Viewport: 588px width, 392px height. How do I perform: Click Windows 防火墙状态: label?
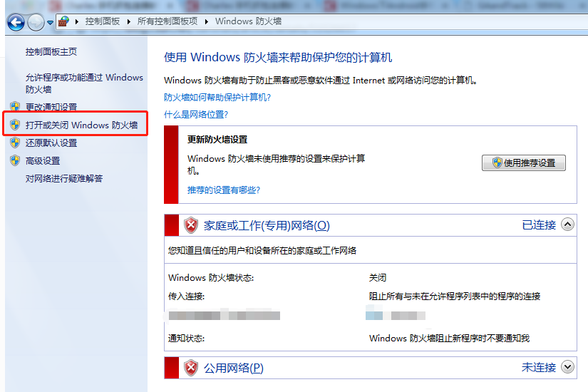tap(211, 278)
